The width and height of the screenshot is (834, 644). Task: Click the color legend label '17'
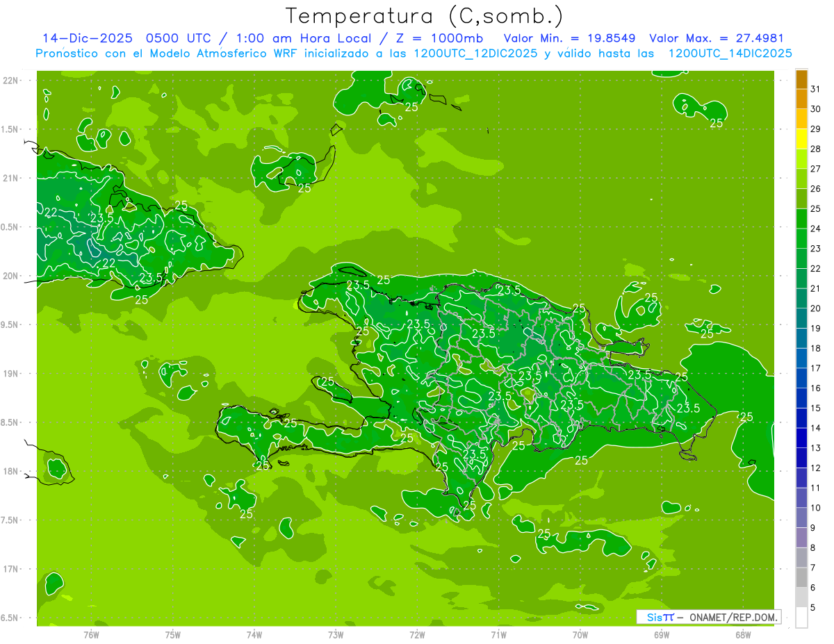click(x=816, y=368)
